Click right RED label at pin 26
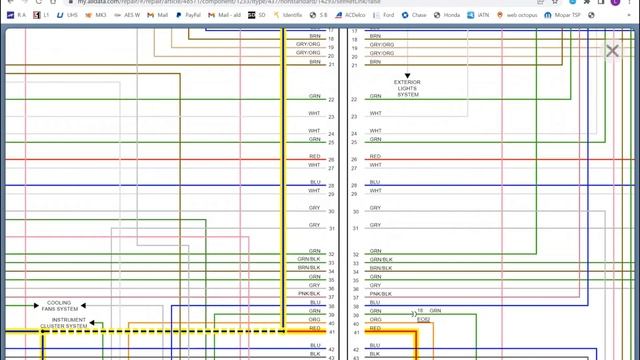 coord(375,156)
